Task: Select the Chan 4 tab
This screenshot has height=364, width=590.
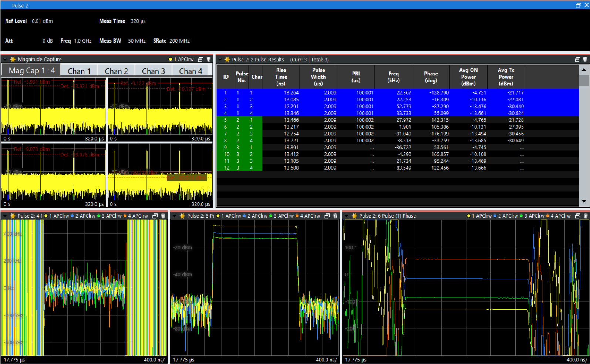Action: [191, 71]
